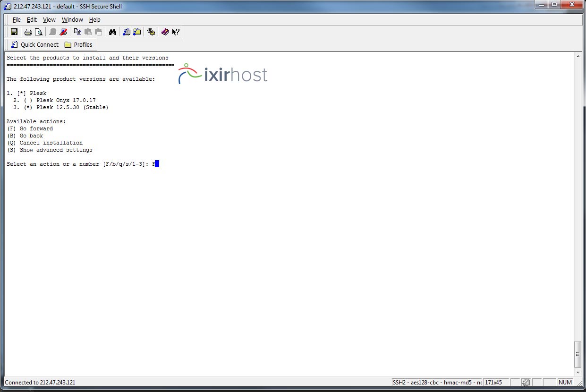Click the 'SSH2 - aes128-cbc - hmac-md5' status entry
The width and height of the screenshot is (586, 392).
437,383
